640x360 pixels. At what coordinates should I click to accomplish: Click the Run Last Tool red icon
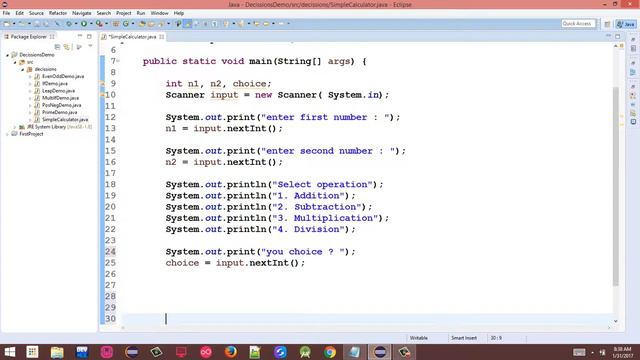coord(99,24)
